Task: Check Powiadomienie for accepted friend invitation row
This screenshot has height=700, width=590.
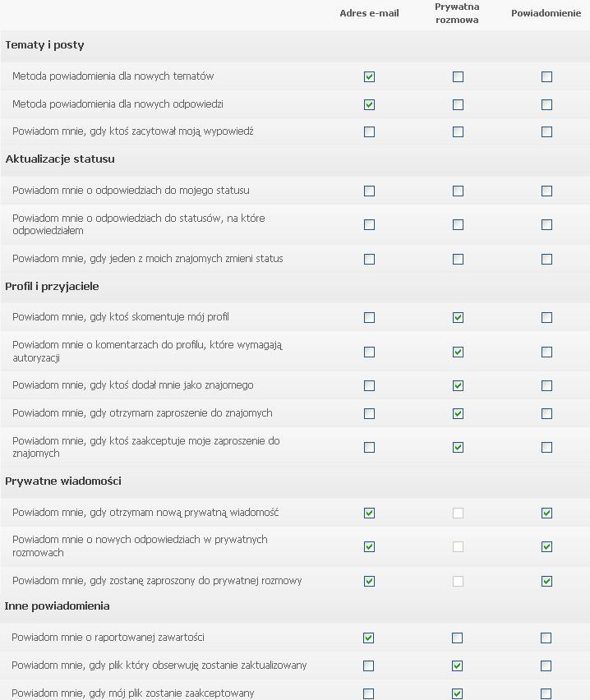Action: click(546, 448)
